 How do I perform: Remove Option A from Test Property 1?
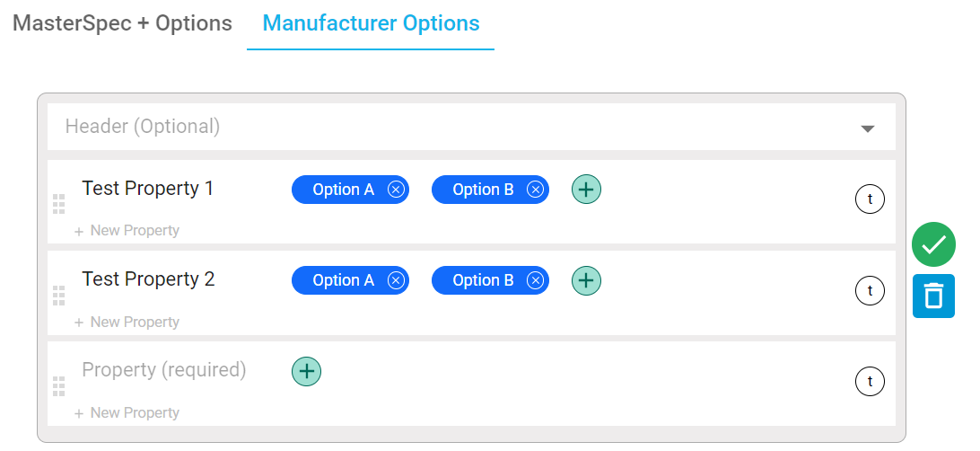pos(396,190)
